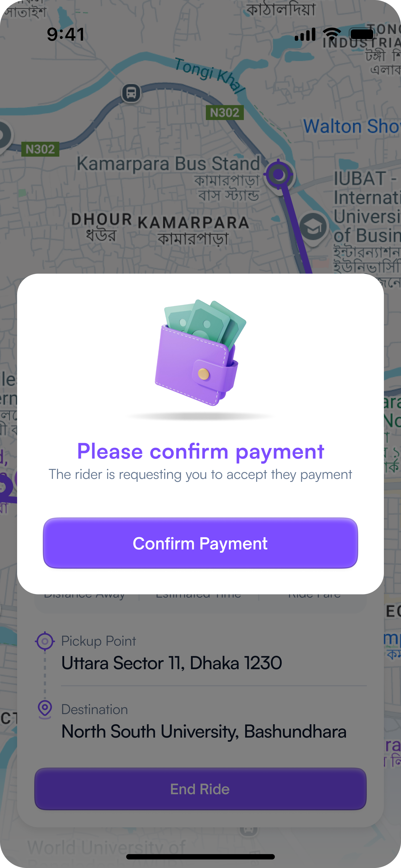
Task: Select the North South University destination address
Action: pos(204,731)
